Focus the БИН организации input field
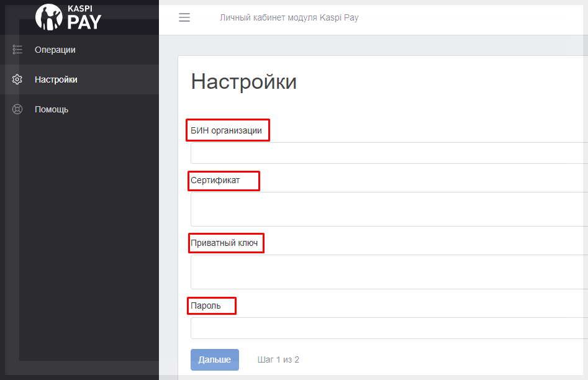Screen dimensions: 588x380 click(x=389, y=153)
